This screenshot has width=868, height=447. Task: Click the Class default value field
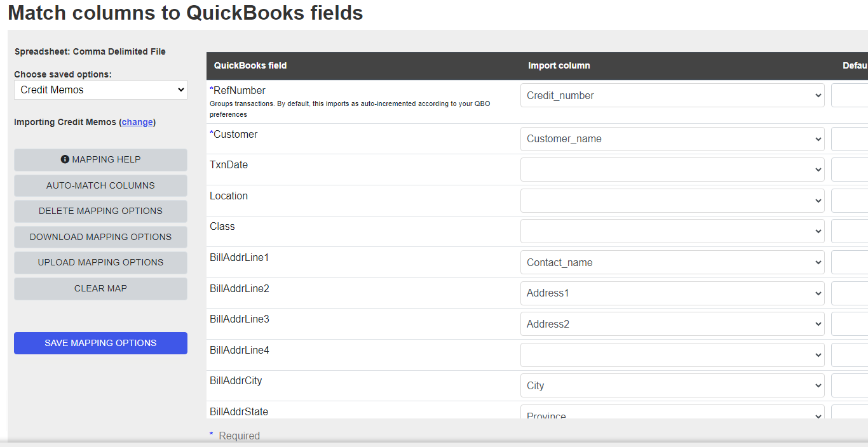850,231
